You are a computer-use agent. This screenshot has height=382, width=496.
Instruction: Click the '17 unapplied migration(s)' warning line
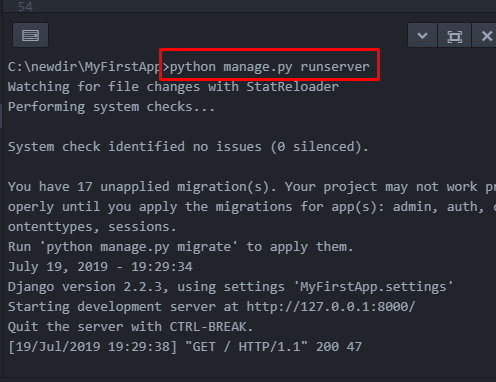coord(252,187)
